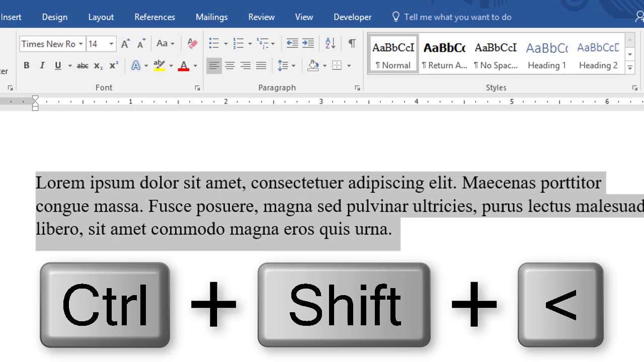
Task: Apply multilevel list formatting
Action: [x=263, y=44]
